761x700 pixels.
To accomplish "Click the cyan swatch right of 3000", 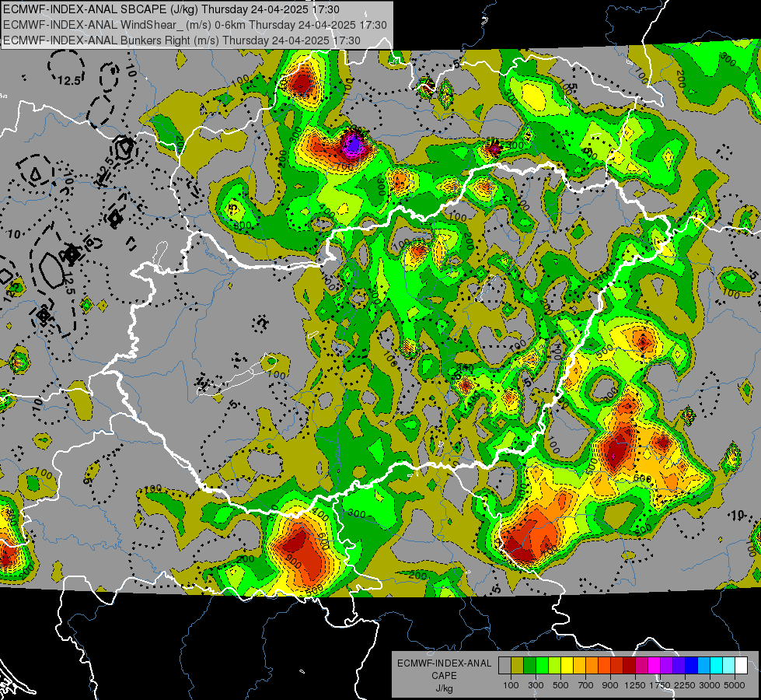I will click(717, 666).
